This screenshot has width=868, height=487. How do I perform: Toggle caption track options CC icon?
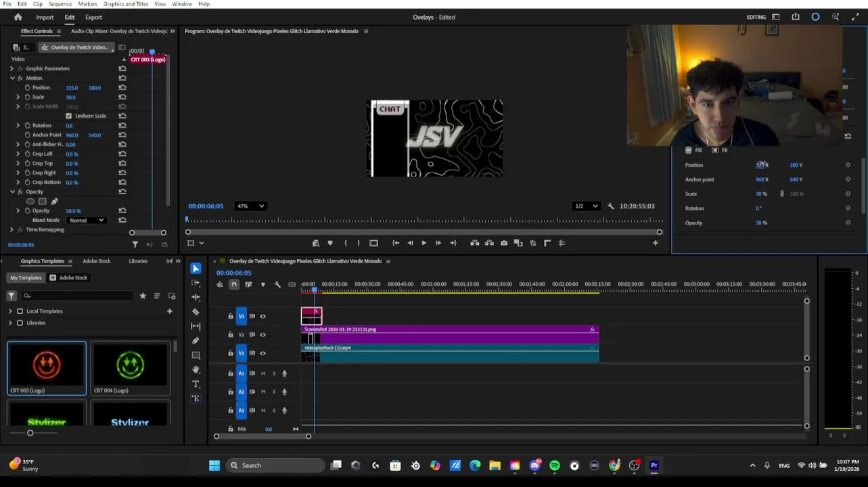pos(292,284)
